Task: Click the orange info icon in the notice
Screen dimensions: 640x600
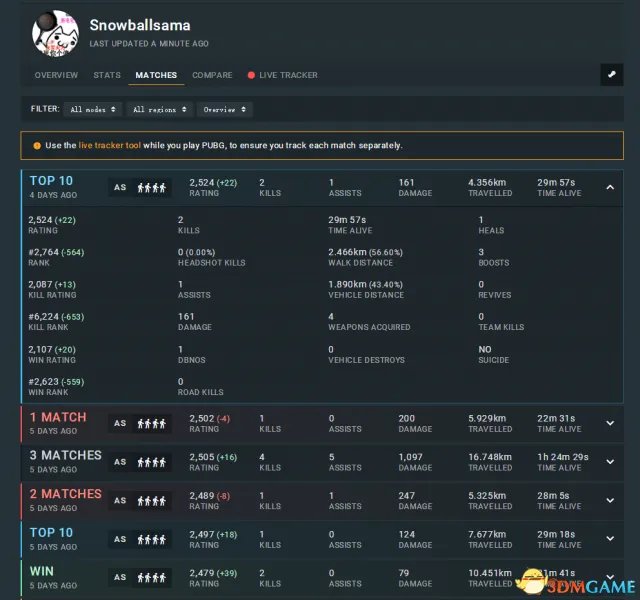Action: tap(37, 146)
